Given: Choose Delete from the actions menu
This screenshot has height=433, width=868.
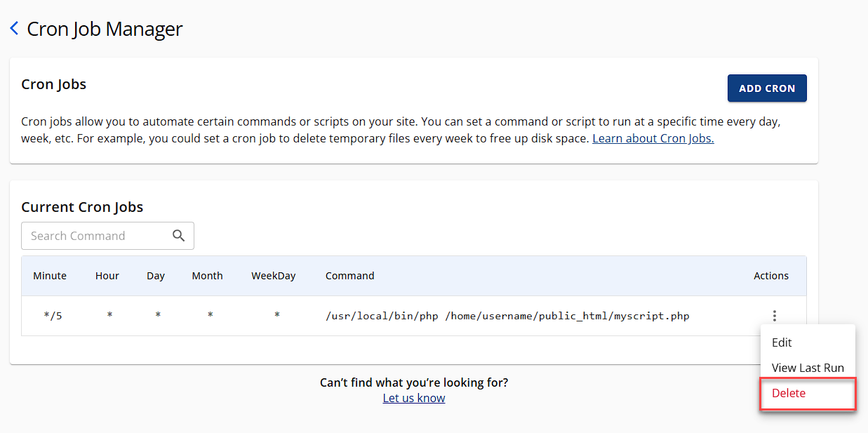Looking at the screenshot, I should [789, 393].
